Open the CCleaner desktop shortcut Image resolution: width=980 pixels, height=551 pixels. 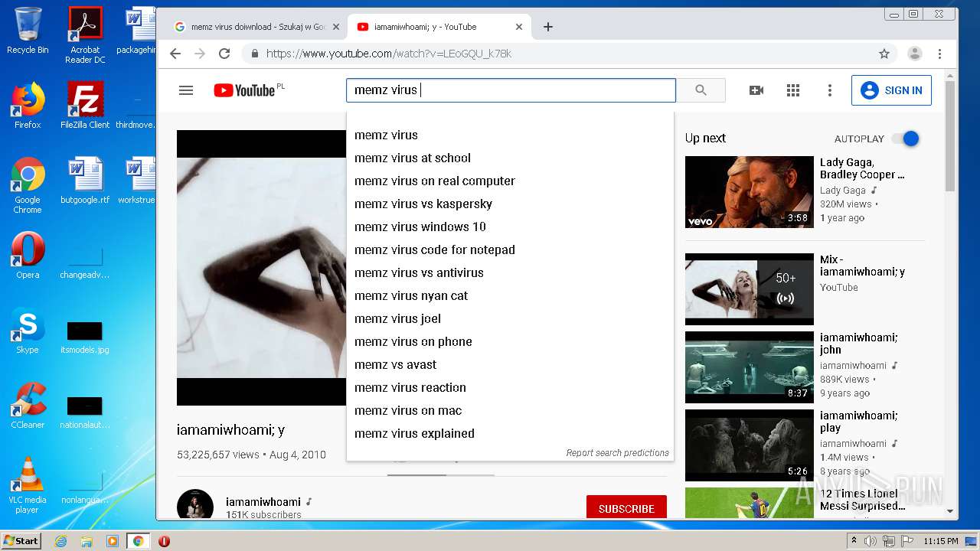(28, 406)
